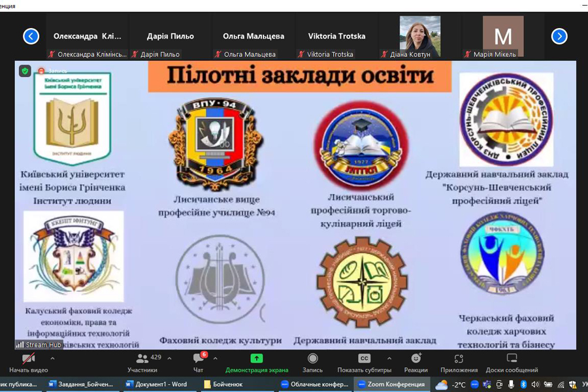Show next participants with the right arrow
588x392 pixels.
point(559,37)
